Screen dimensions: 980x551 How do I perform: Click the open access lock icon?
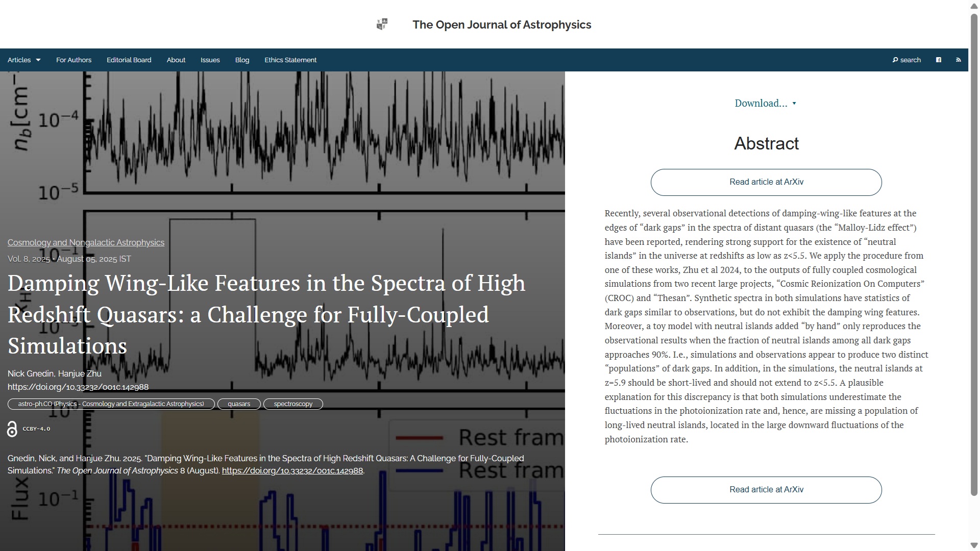coord(12,429)
